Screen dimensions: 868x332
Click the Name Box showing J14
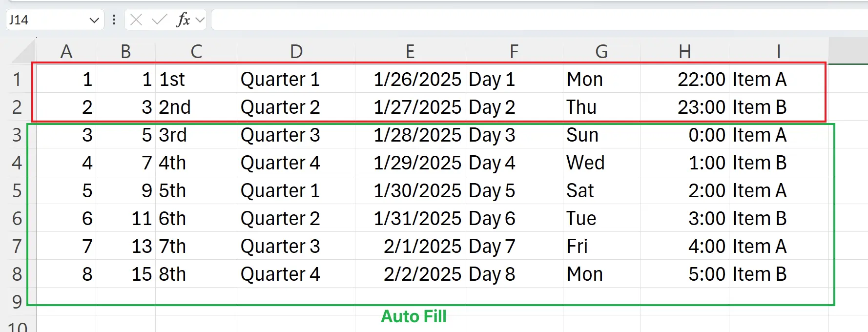44,20
